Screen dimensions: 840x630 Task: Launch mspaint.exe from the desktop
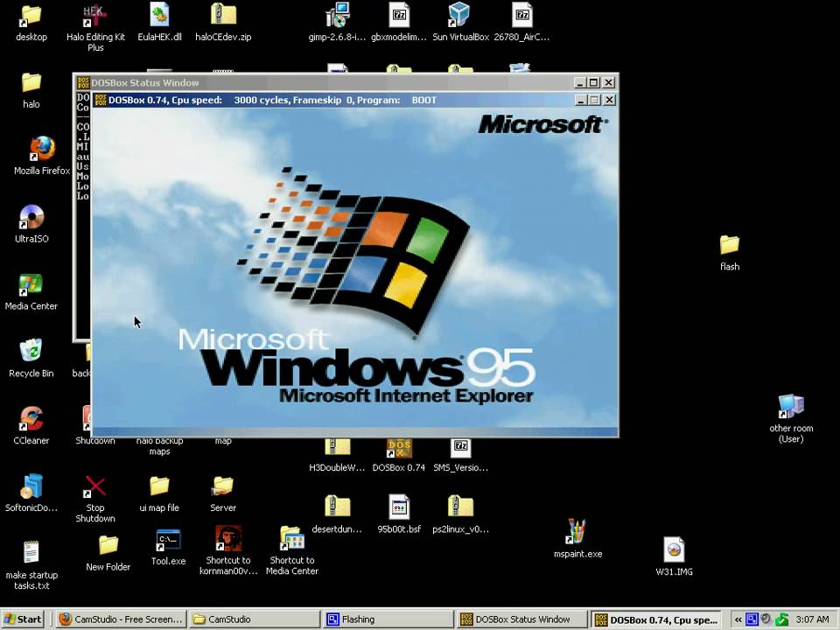tap(577, 532)
